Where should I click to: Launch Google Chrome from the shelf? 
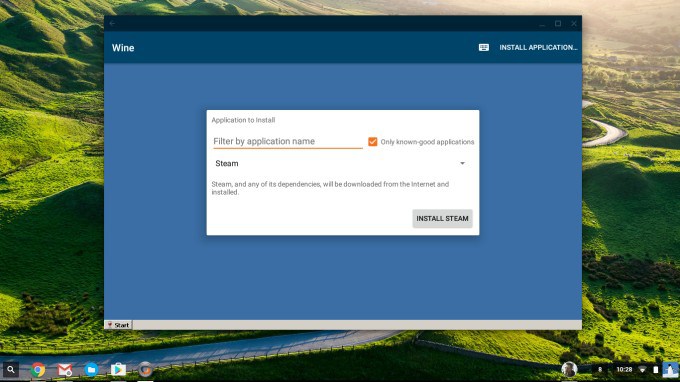point(38,369)
